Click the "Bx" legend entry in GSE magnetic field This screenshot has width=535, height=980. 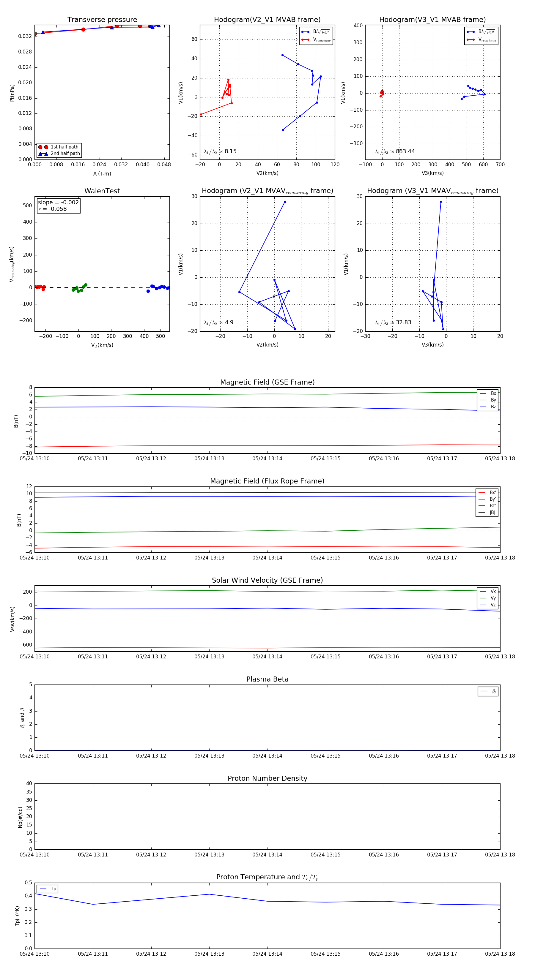coord(488,393)
